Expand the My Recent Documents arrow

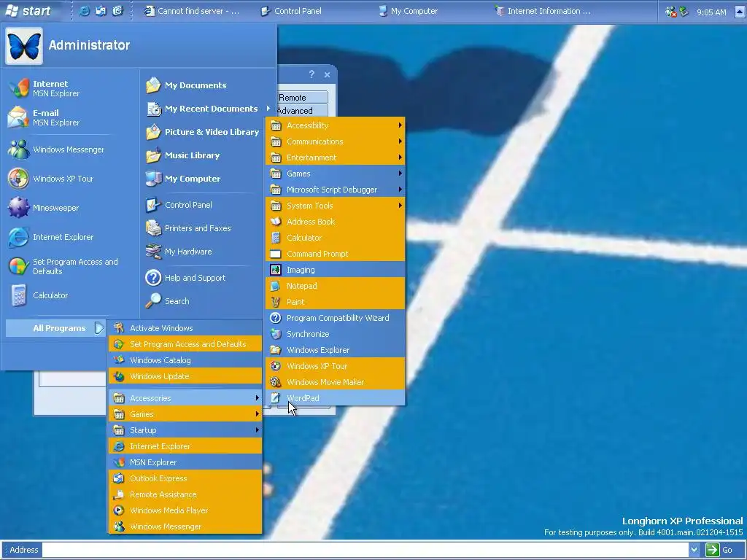268,109
